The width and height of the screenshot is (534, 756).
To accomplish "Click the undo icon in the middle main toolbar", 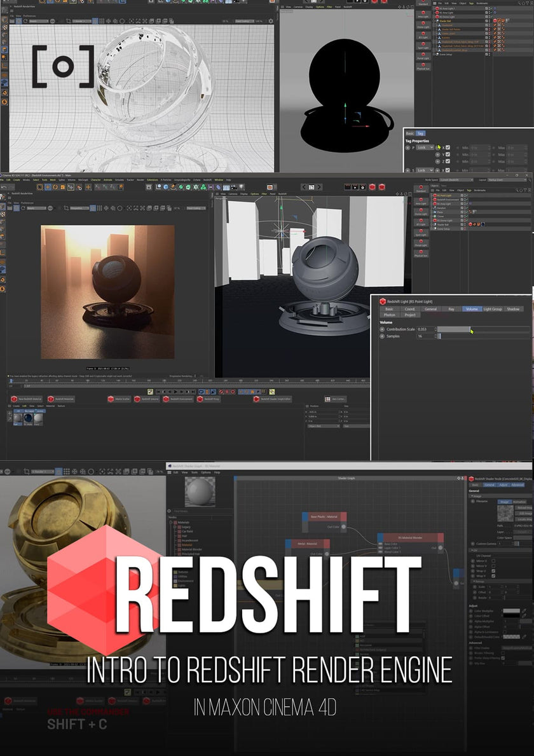I will tap(4, 187).
